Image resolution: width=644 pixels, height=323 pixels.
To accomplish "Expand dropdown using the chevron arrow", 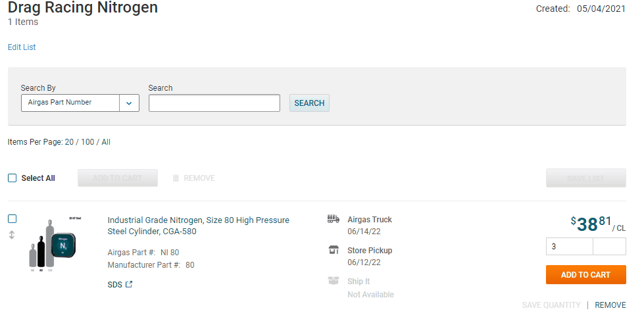I will tap(129, 103).
